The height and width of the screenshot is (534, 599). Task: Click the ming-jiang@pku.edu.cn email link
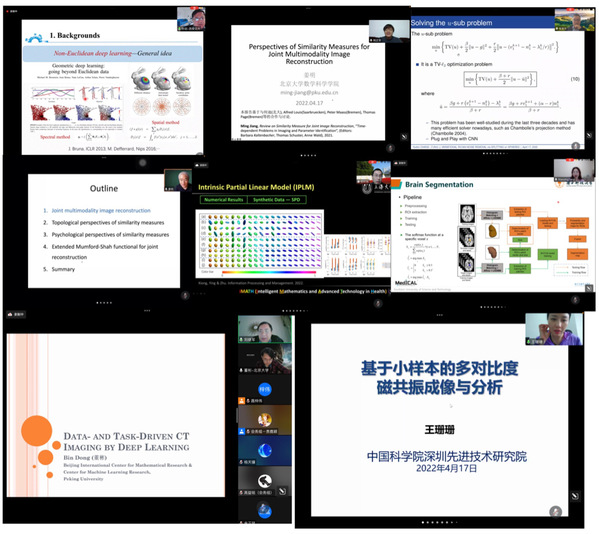(309, 92)
